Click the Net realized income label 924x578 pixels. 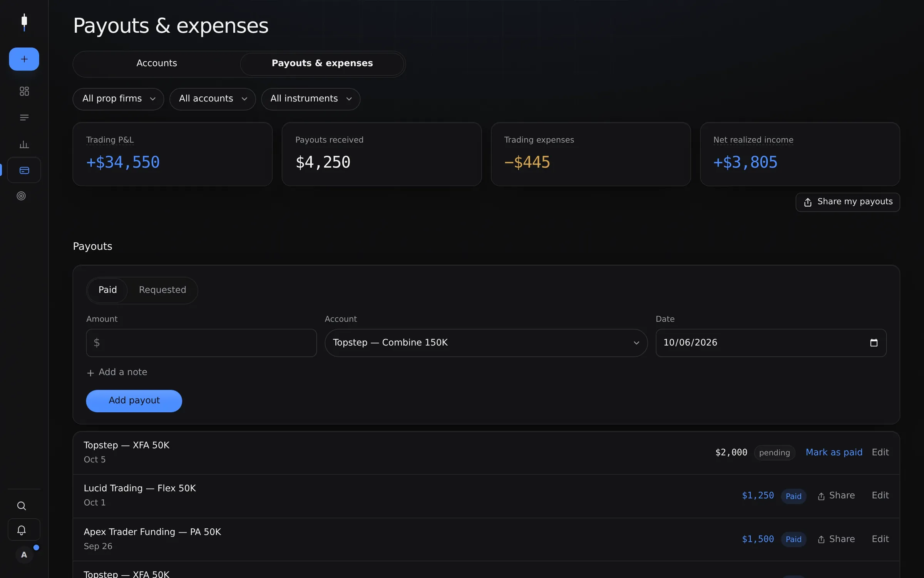tap(753, 140)
